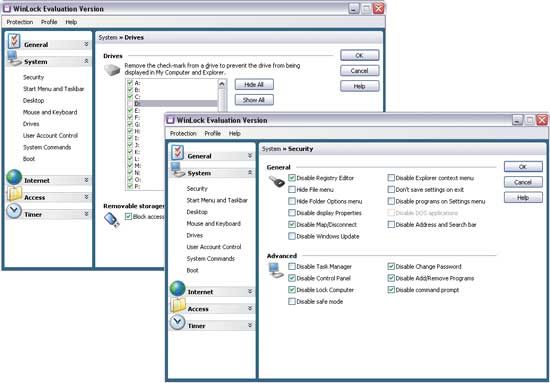Click the keys icon in General security section
Image resolution: width=550 pixels, height=383 pixels.
tap(277, 181)
